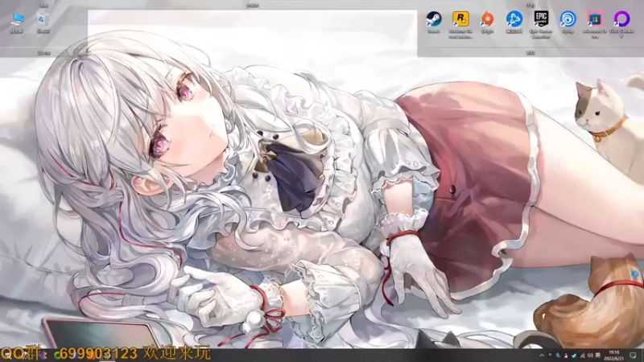Open the network status tray icon
The height and width of the screenshot is (362, 644).
pyautogui.click(x=582, y=356)
